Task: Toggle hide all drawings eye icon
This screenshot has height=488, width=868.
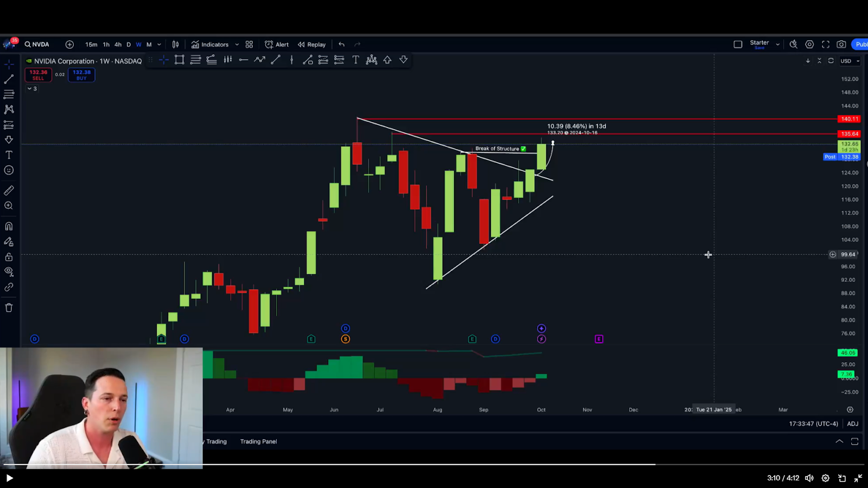Action: tap(9, 272)
